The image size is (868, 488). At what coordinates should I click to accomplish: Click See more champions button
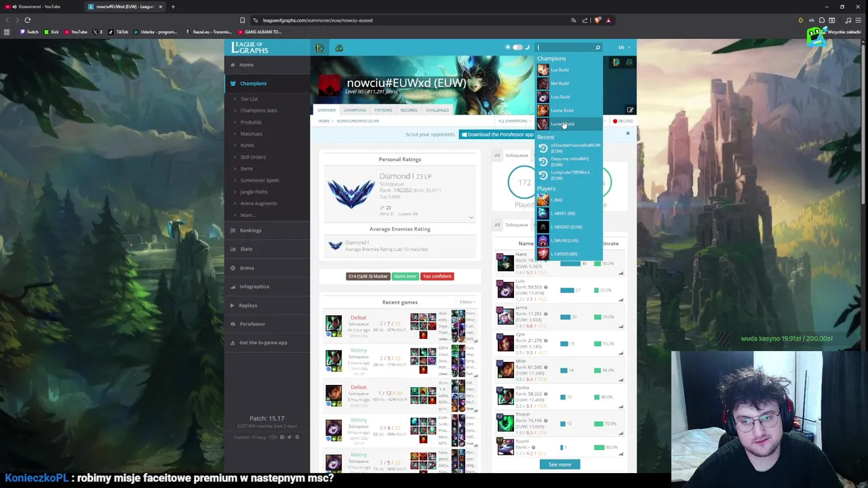click(559, 464)
